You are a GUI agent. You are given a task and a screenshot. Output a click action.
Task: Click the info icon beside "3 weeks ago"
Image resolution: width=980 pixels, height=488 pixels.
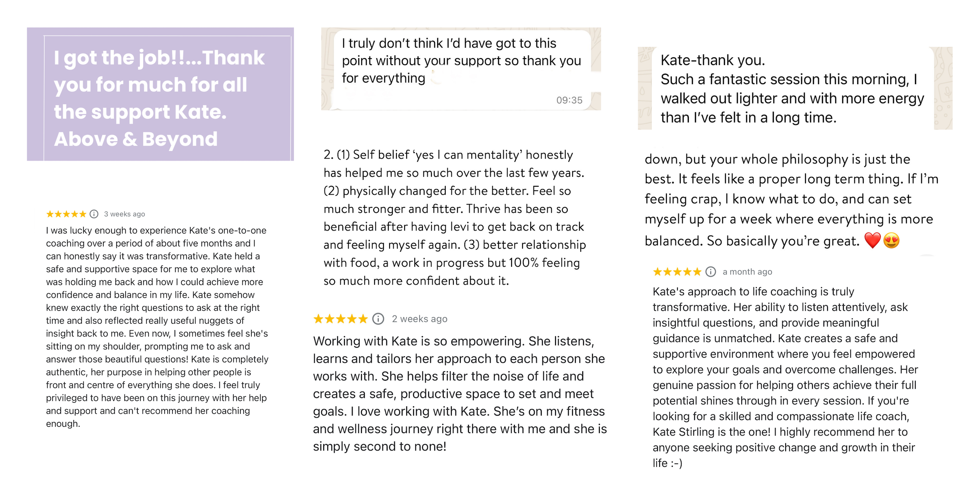94,214
